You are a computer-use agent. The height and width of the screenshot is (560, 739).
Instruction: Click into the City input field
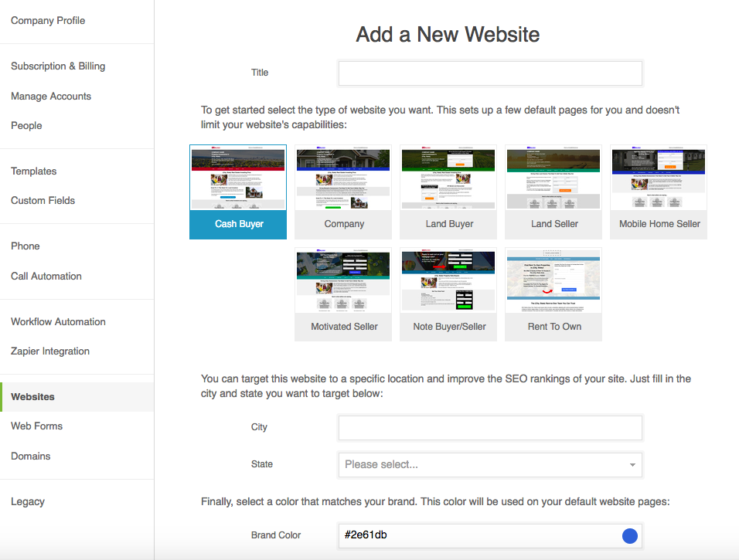pyautogui.click(x=490, y=428)
